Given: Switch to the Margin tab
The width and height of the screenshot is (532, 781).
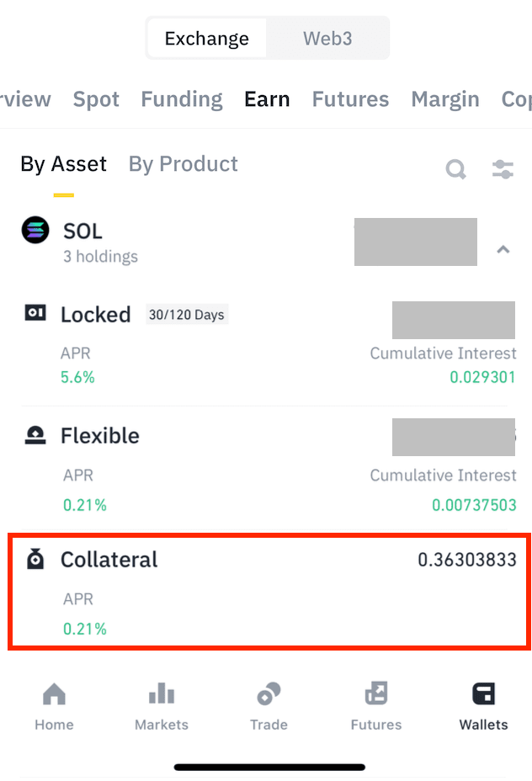Looking at the screenshot, I should (445, 99).
